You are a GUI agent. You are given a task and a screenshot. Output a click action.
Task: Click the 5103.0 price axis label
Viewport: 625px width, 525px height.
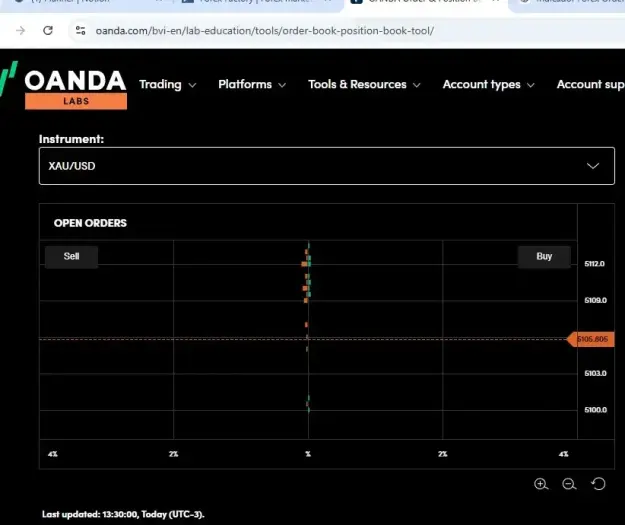click(x=596, y=373)
